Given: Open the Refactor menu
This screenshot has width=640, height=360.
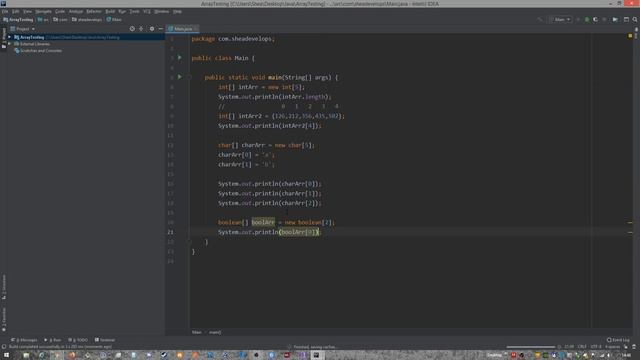Looking at the screenshot, I should 94,11.
